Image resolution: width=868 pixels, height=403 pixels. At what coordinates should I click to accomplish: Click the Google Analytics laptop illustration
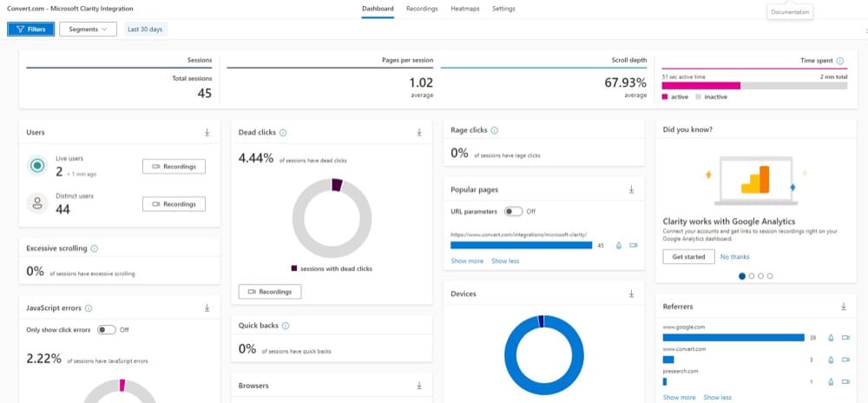(754, 181)
